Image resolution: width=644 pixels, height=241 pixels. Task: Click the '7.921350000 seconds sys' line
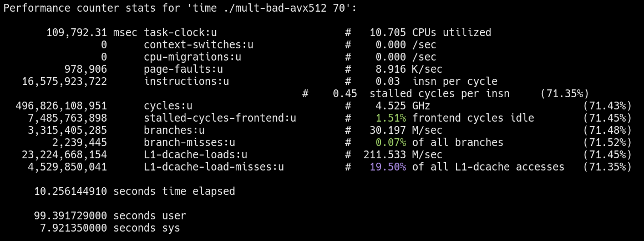click(x=110, y=228)
